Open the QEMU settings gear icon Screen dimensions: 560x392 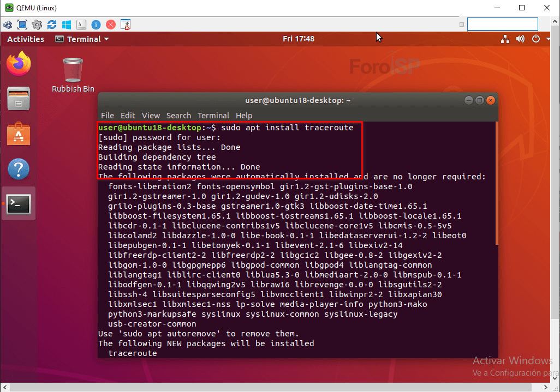point(37,25)
